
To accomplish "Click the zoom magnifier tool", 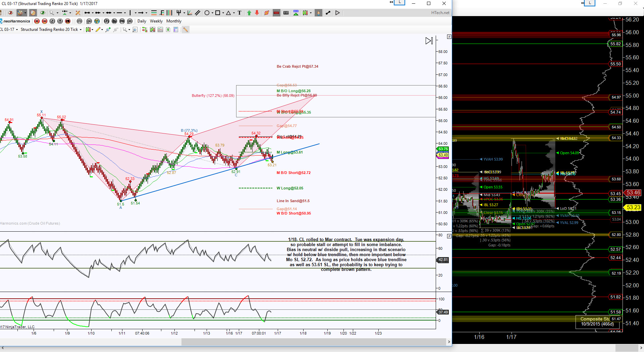I will 135,30.
